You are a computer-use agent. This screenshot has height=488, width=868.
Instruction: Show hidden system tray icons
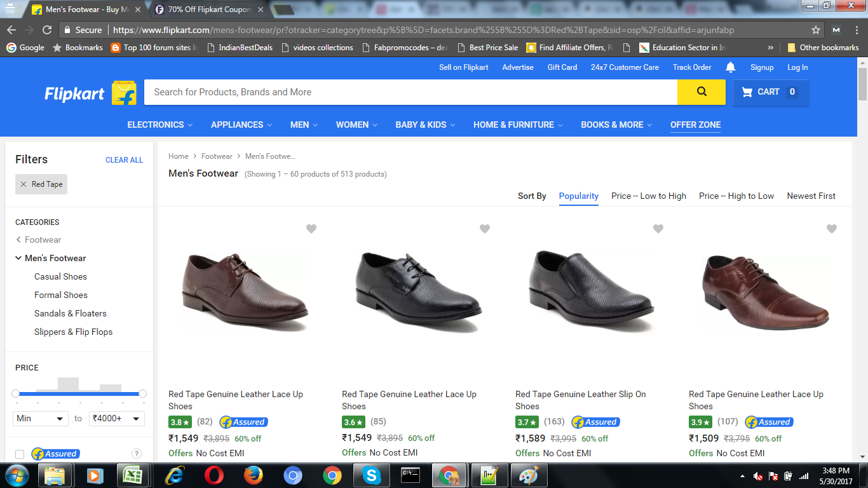tap(743, 476)
